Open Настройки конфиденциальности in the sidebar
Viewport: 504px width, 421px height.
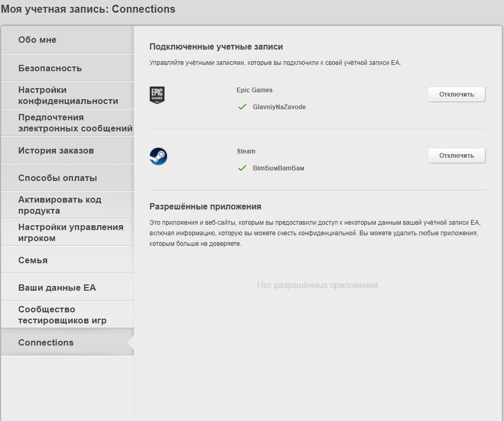67,95
